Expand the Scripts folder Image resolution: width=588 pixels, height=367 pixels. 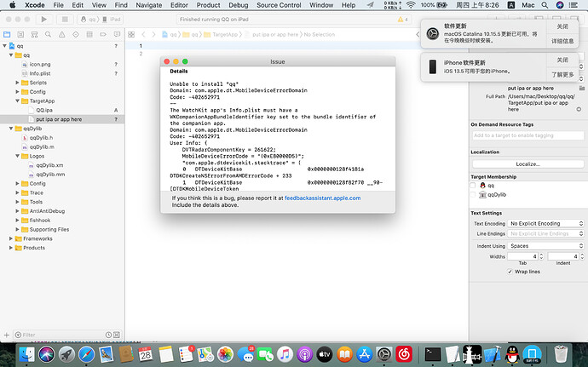[x=17, y=83]
